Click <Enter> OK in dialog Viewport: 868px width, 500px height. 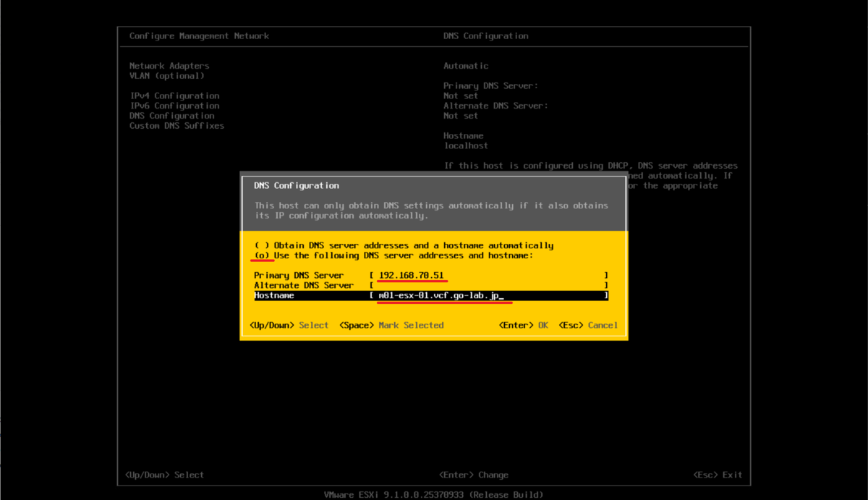tap(524, 326)
